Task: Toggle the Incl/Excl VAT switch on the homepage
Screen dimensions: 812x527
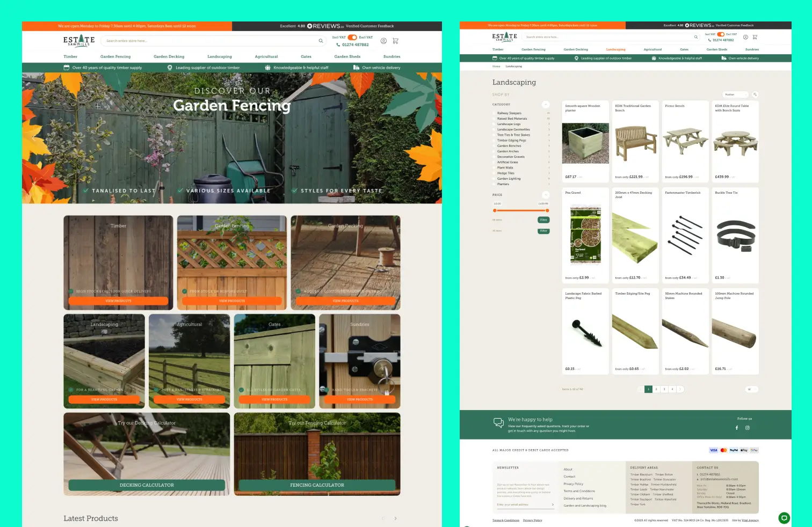Action: coord(352,38)
